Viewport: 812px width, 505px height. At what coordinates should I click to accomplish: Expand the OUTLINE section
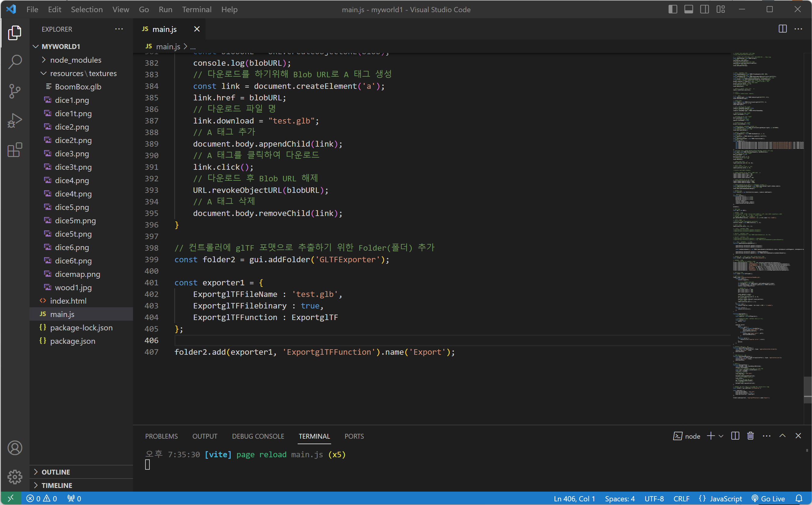[55, 472]
